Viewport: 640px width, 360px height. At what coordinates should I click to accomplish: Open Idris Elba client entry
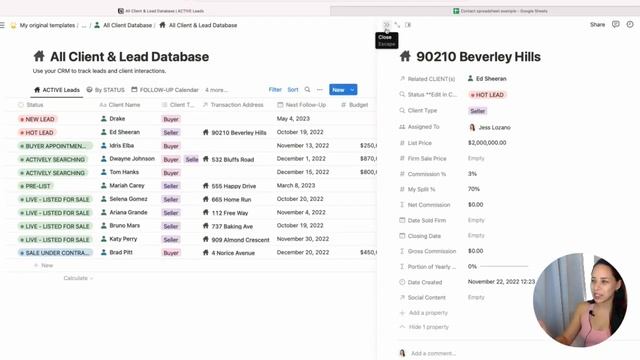coord(122,145)
